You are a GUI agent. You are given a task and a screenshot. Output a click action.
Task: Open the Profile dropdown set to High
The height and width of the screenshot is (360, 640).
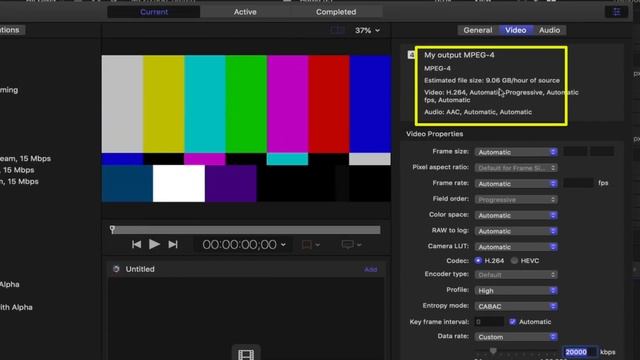[516, 291]
